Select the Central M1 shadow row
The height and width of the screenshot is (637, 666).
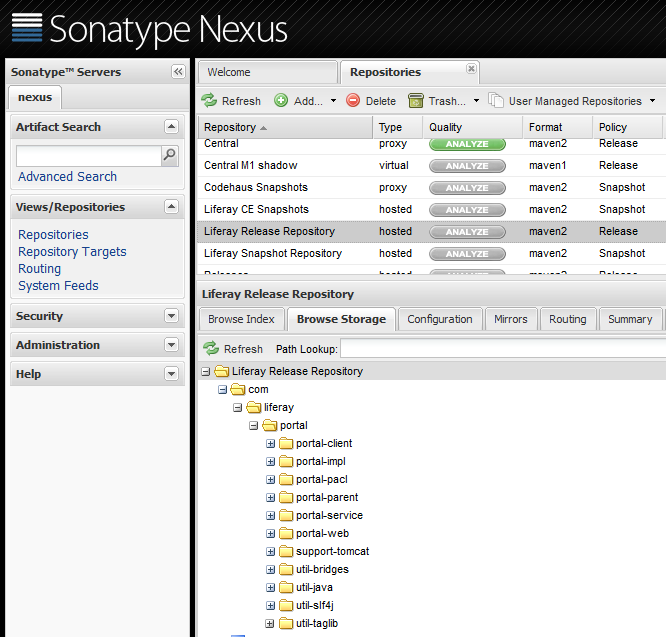coord(431,165)
